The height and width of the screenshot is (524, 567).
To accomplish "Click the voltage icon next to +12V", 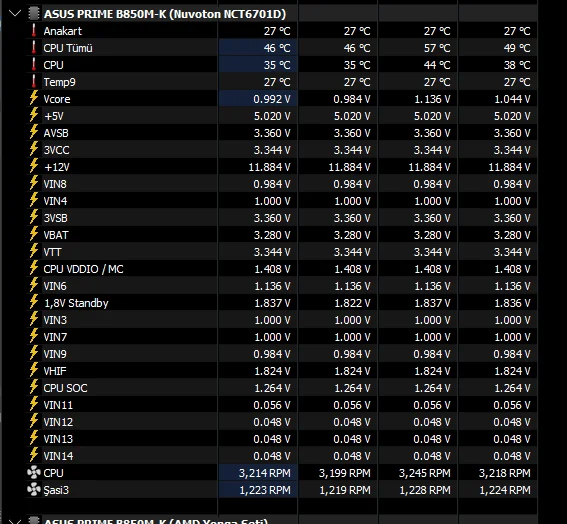I will 34,167.
